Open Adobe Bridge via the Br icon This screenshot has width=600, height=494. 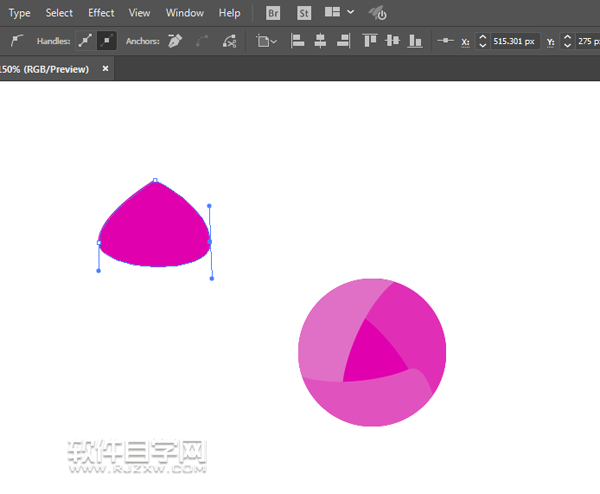point(273,13)
